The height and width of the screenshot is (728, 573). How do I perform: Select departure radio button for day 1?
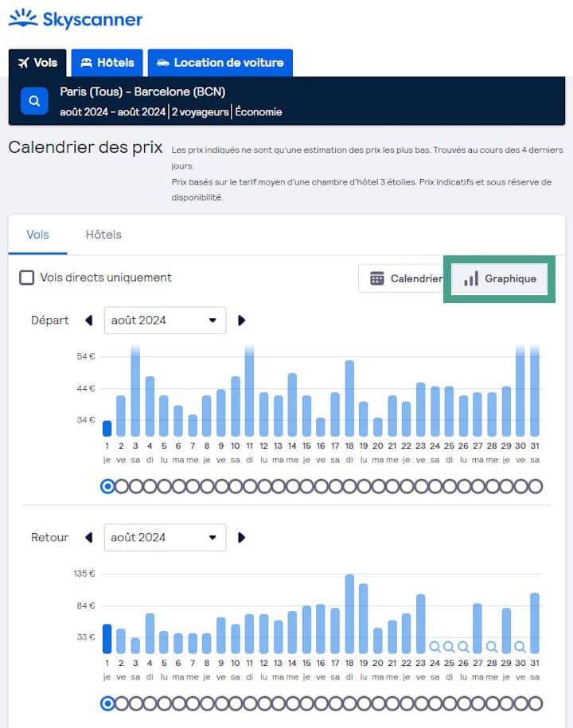(x=107, y=486)
